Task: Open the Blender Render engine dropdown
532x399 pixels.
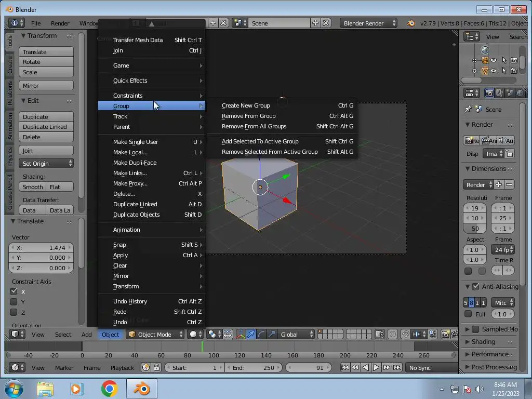Action: pos(368,23)
